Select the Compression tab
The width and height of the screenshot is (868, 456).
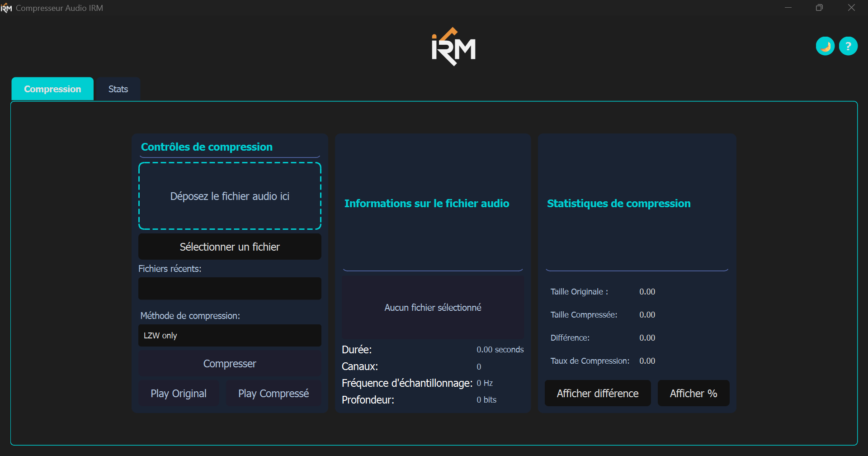tap(52, 89)
